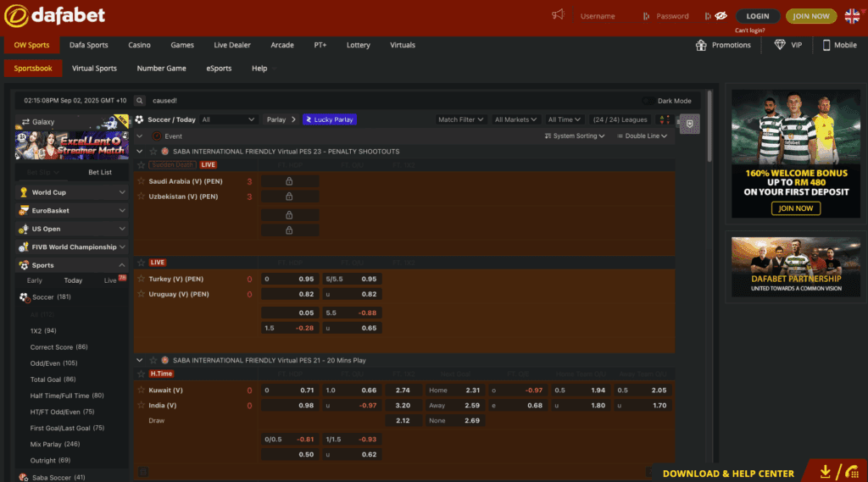Image resolution: width=868 pixels, height=482 pixels.
Task: Open the Casino tab
Action: point(140,46)
